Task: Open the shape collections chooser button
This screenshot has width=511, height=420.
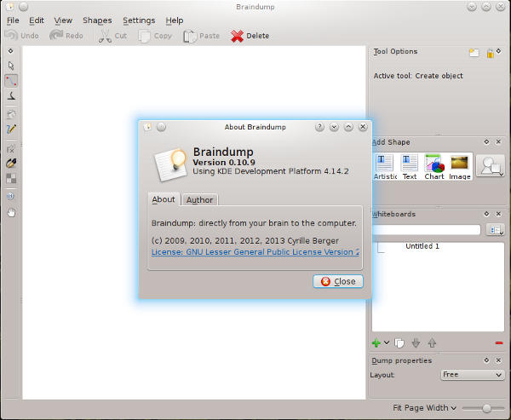Action: pyautogui.click(x=491, y=166)
